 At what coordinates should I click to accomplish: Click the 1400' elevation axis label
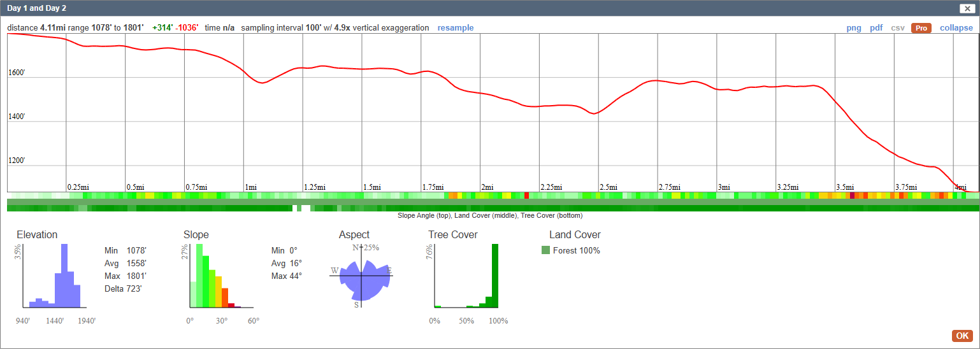point(17,117)
